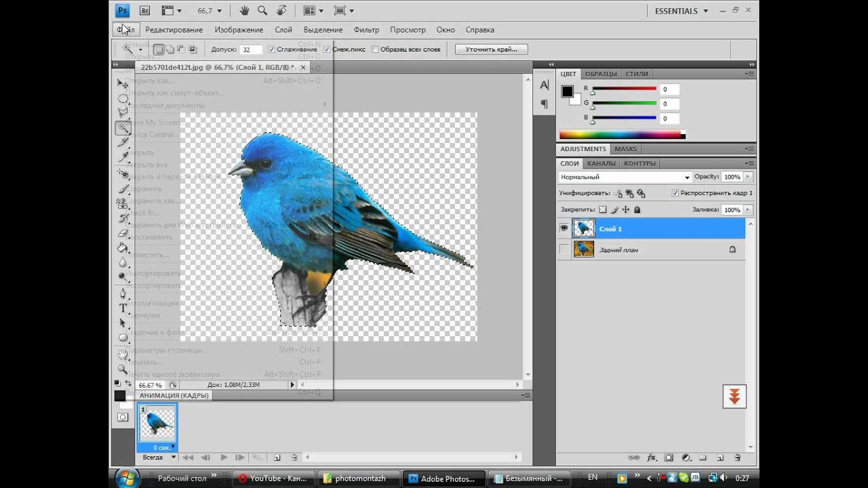
Task: Launch Adobe Bridge with the Br icon
Action: tap(144, 11)
